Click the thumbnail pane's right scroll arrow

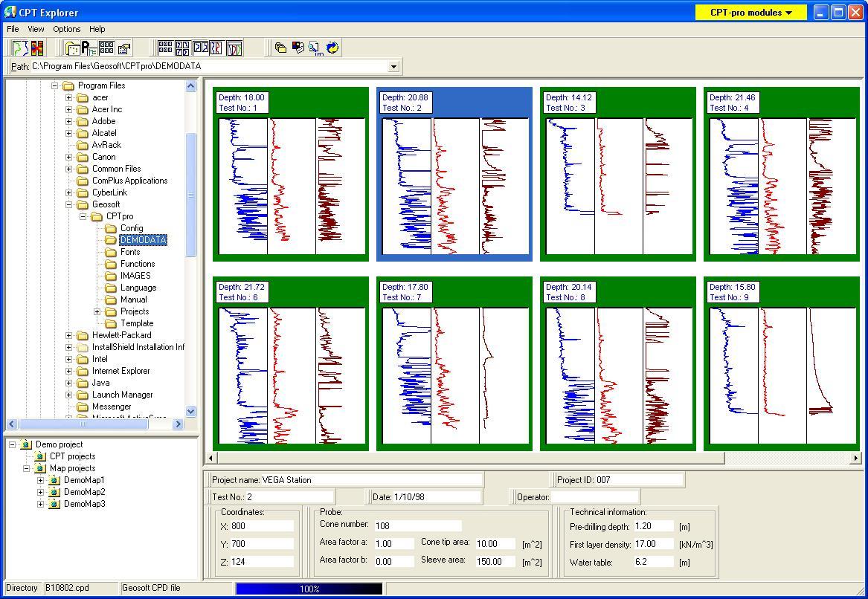coord(856,458)
